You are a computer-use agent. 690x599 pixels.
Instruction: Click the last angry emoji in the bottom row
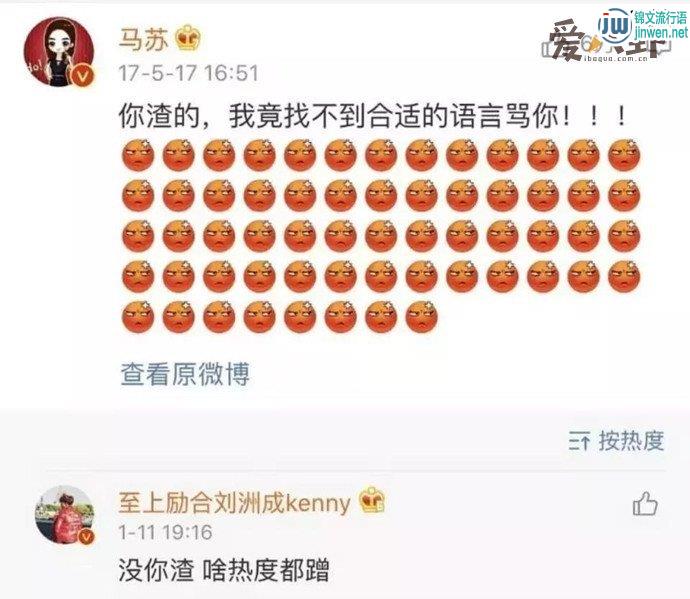(x=422, y=316)
